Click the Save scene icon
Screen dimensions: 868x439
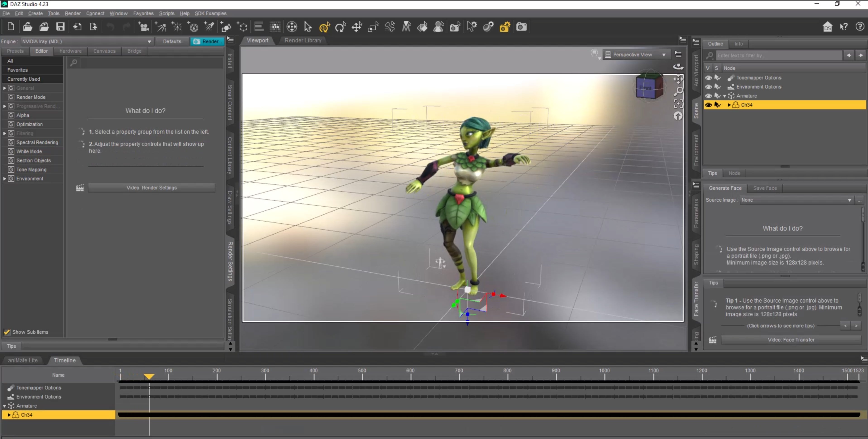tap(61, 27)
